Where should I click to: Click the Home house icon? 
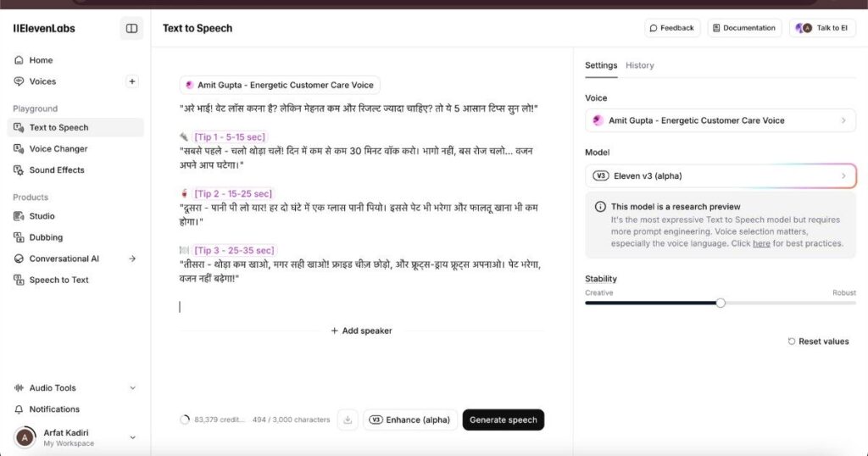(x=19, y=60)
